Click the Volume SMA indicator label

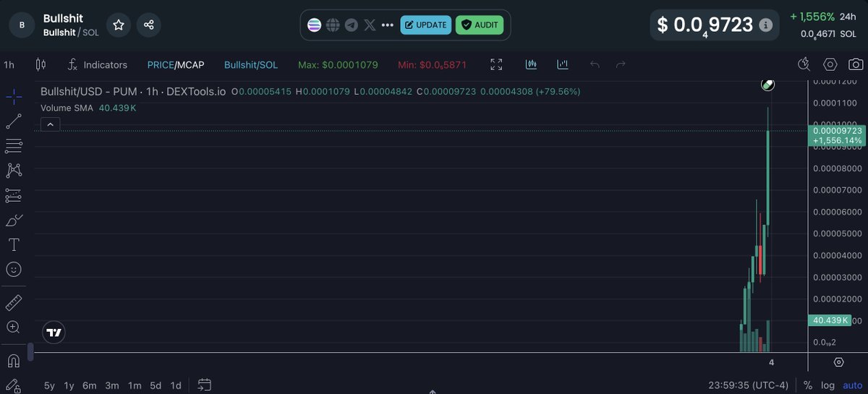pos(68,108)
